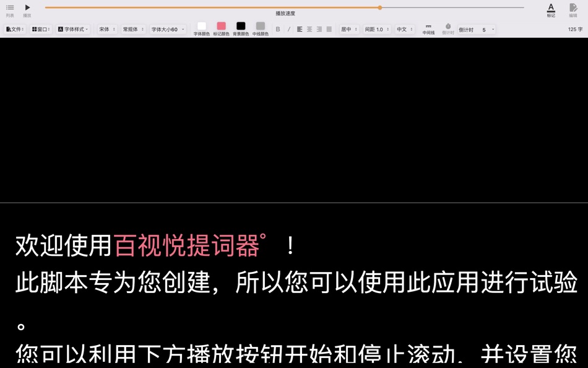The height and width of the screenshot is (368, 588).
Task: Justify text alignment
Action: (x=329, y=29)
